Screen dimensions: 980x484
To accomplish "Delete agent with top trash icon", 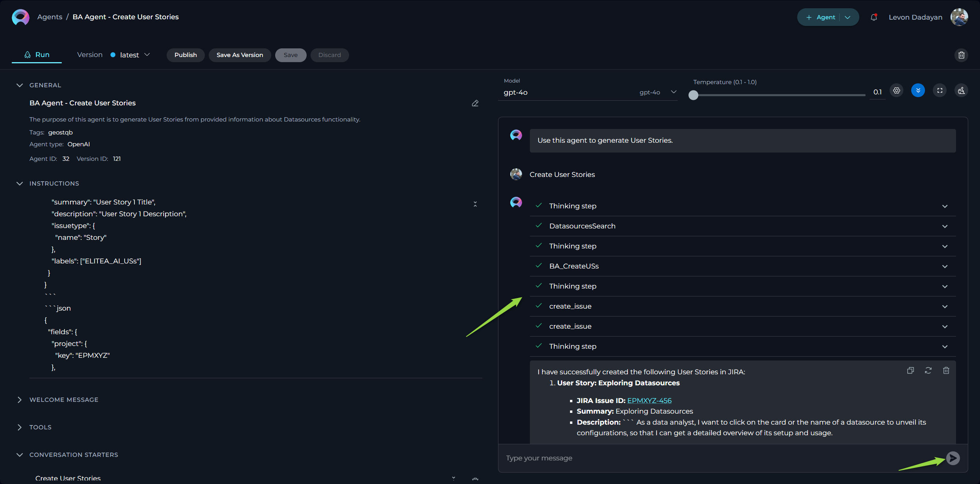I will coord(961,55).
